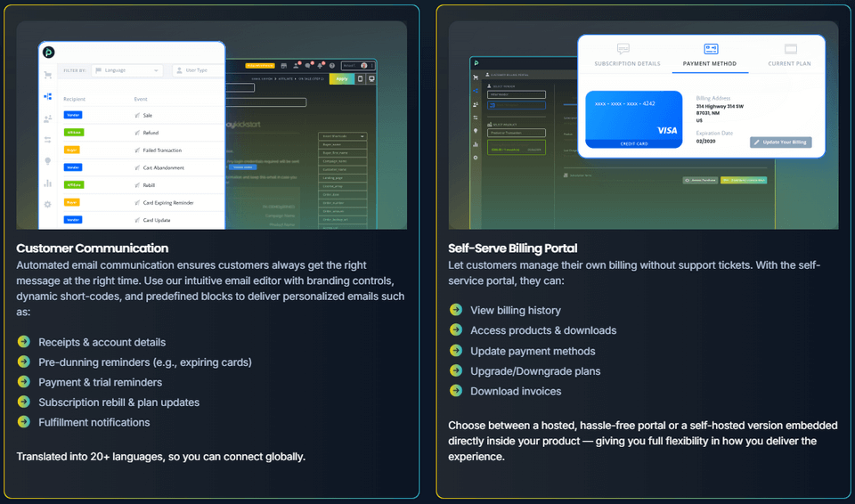
Task: Click the Rebill event row
Action: pyautogui.click(x=142, y=185)
